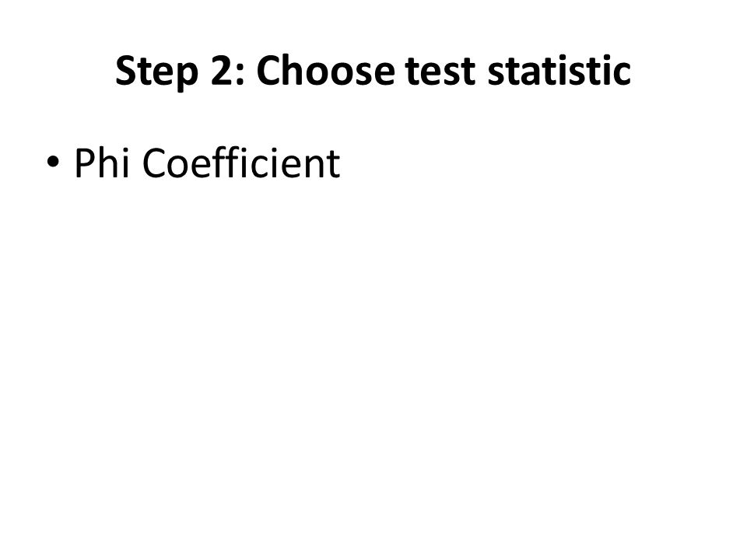Click the word 'Phi' in the bullet
This screenshot has width=747, height=560.
tap(101, 163)
